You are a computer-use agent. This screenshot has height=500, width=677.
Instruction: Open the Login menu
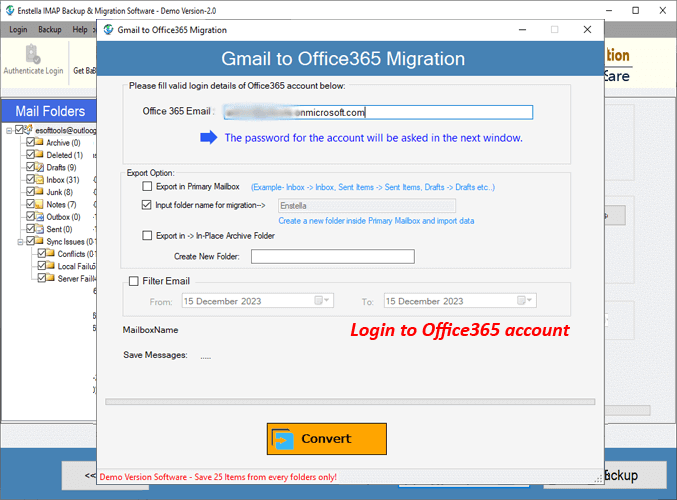[18, 29]
